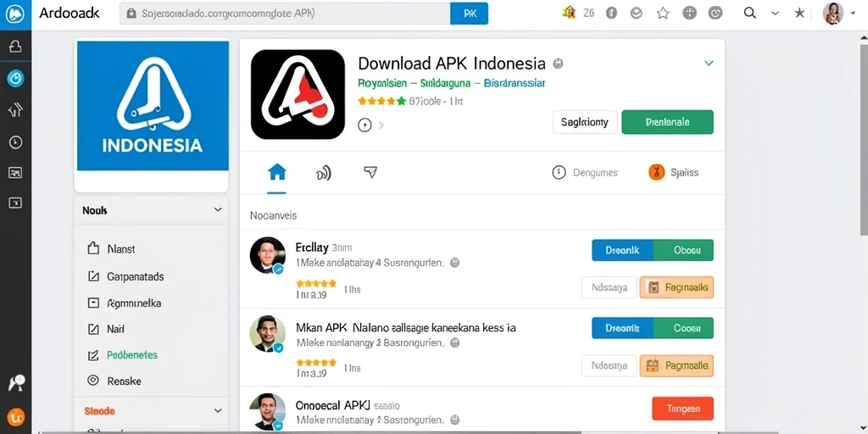Click the plus circle icon in top toolbar
Screen dimensions: 868x434
689,14
